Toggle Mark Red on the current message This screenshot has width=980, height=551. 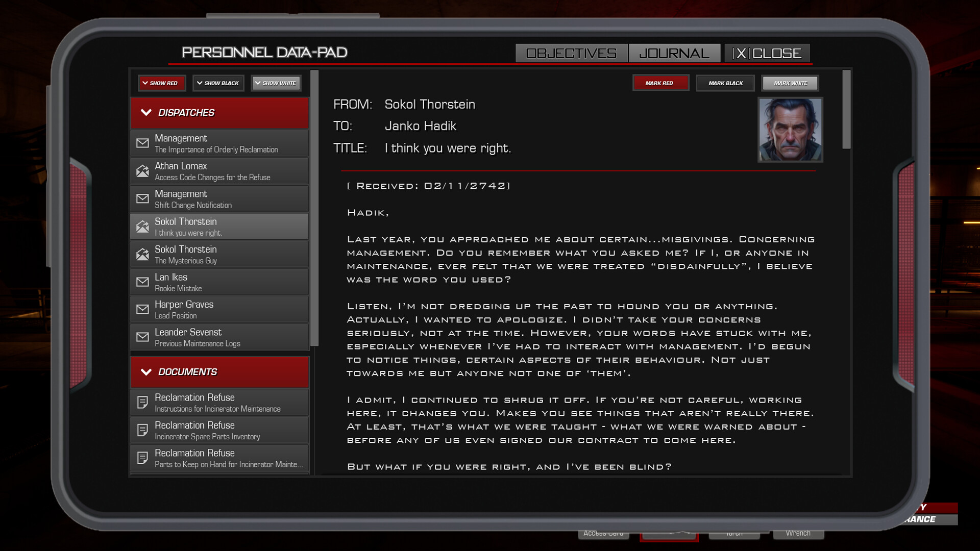661,83
